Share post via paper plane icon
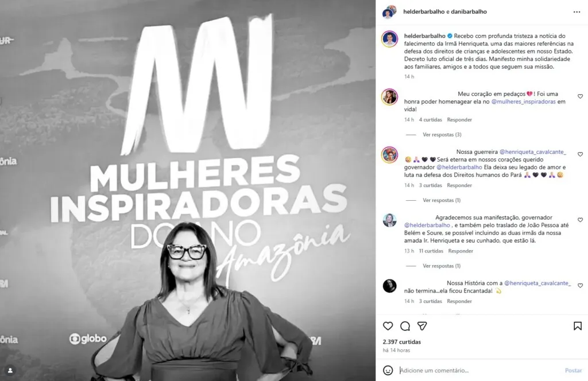The height and width of the screenshot is (381, 588). (422, 326)
